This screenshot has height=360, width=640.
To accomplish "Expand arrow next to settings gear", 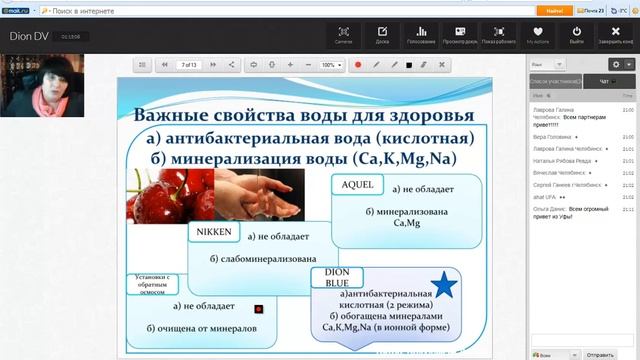I will (629, 64).
